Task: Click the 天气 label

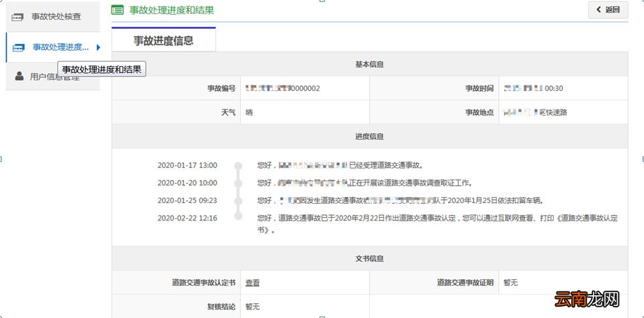Action: [228, 112]
